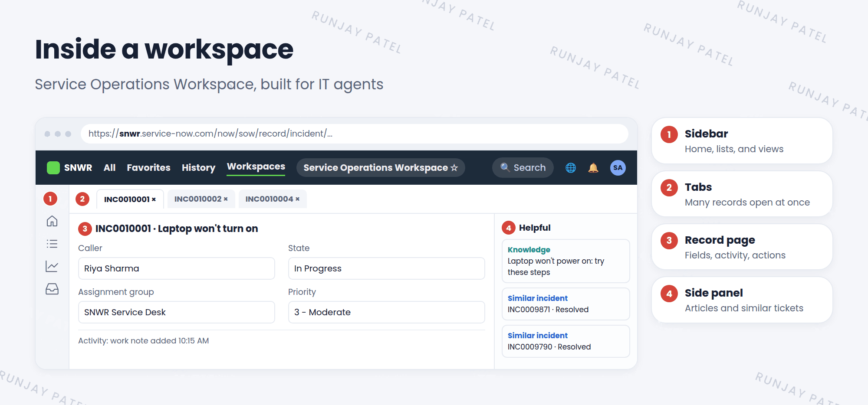Favorite Service Operations Workspace with star
The height and width of the screenshot is (405, 868).
pyautogui.click(x=454, y=168)
